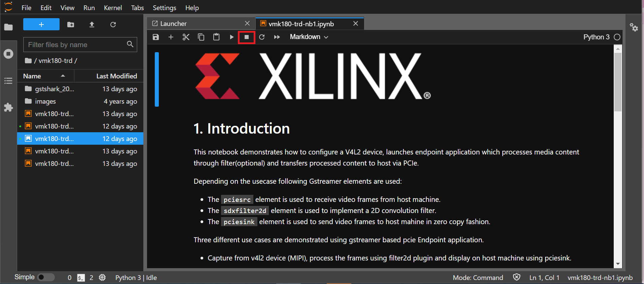Click the scrollbar down arrow
Screen dimensions: 644x284
[618, 264]
